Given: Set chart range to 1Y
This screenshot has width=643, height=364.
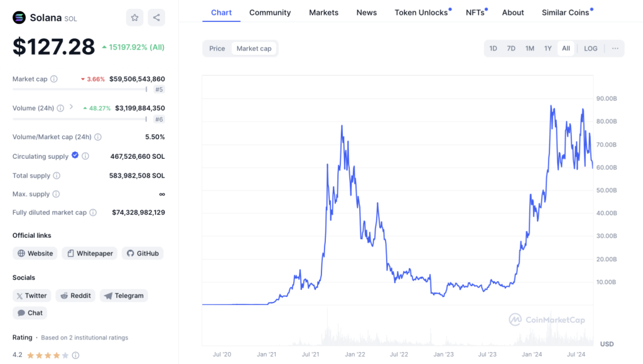Looking at the screenshot, I should [x=548, y=48].
